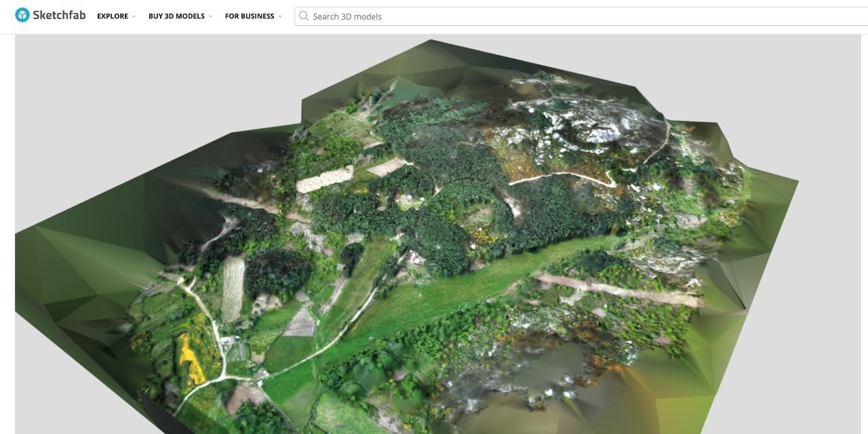The image size is (868, 434).
Task: Open the Buy 3D Models menu
Action: coord(176,16)
